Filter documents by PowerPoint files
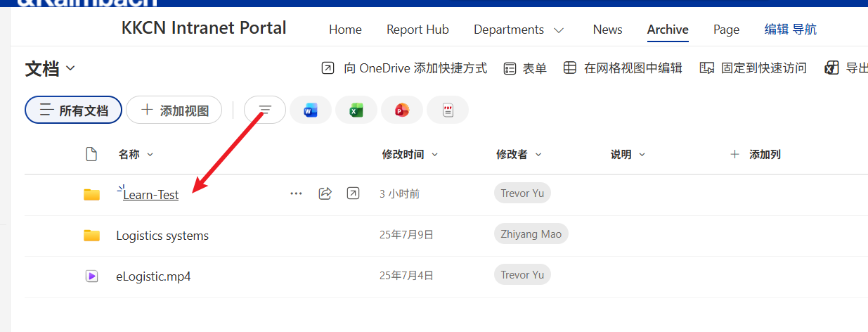Image resolution: width=868 pixels, height=332 pixels. point(402,110)
